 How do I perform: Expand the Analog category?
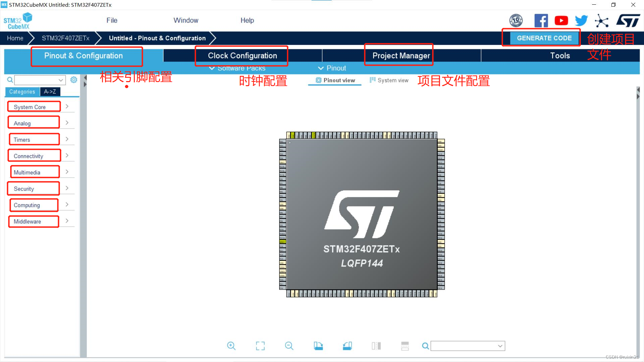point(67,123)
